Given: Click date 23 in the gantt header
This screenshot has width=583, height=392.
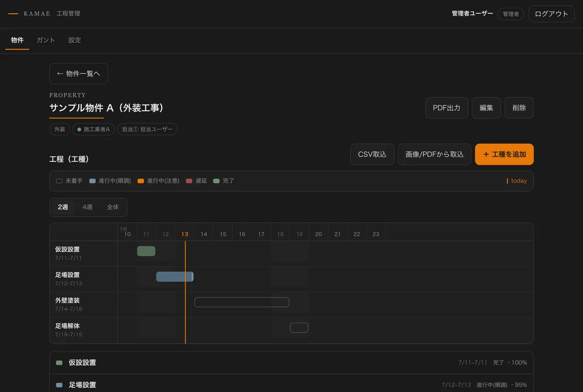Looking at the screenshot, I should [376, 234].
